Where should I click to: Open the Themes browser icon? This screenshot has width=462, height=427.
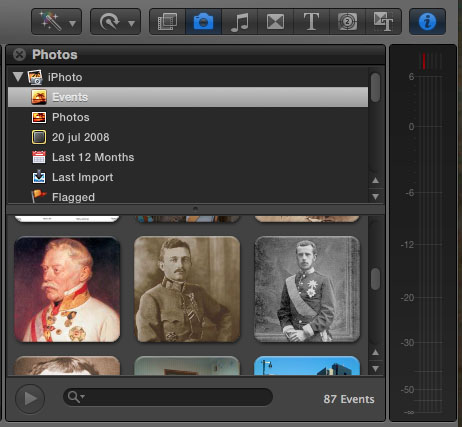point(383,22)
